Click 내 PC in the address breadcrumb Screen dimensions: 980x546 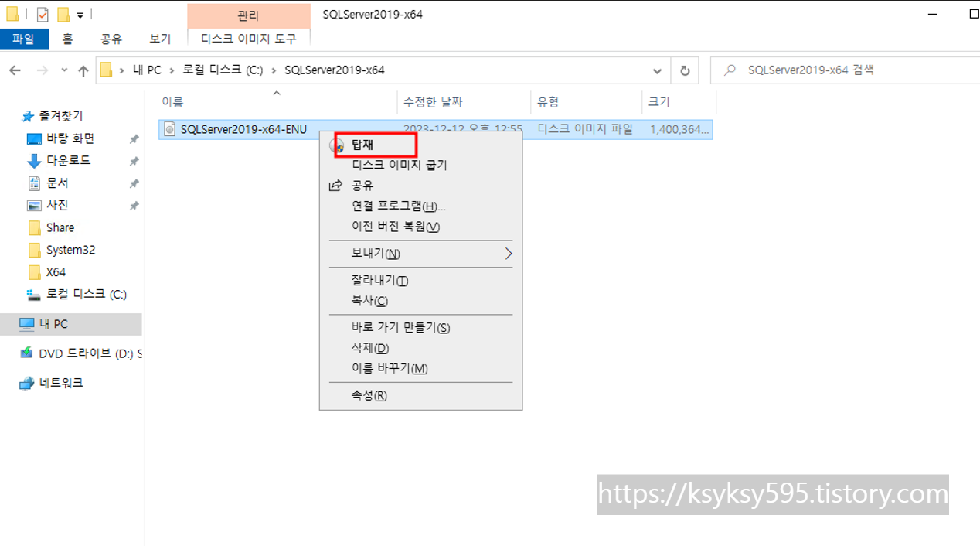(x=147, y=70)
